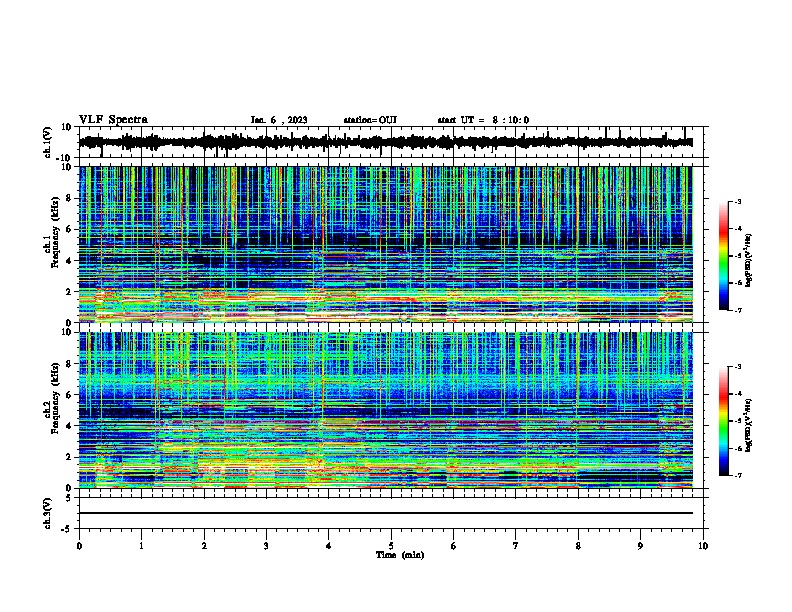This screenshot has height=612, width=792.
Task: Click time axis tick label "8"
Action: click(x=578, y=546)
